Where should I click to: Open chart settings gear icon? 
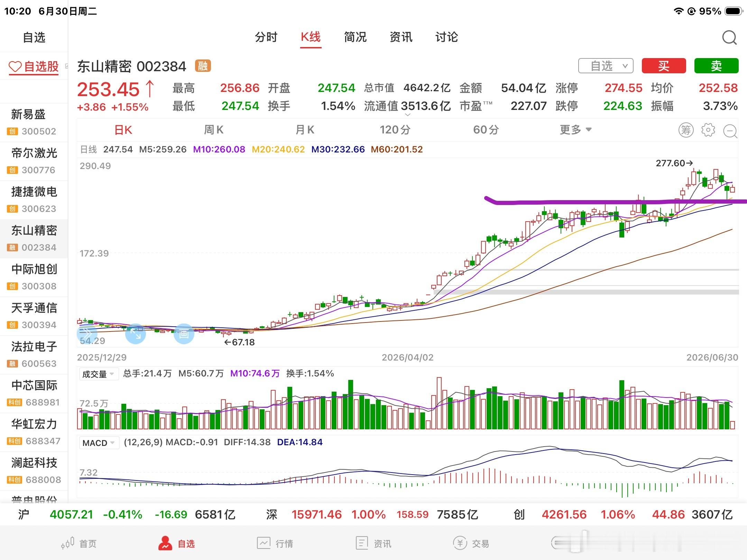click(x=708, y=130)
